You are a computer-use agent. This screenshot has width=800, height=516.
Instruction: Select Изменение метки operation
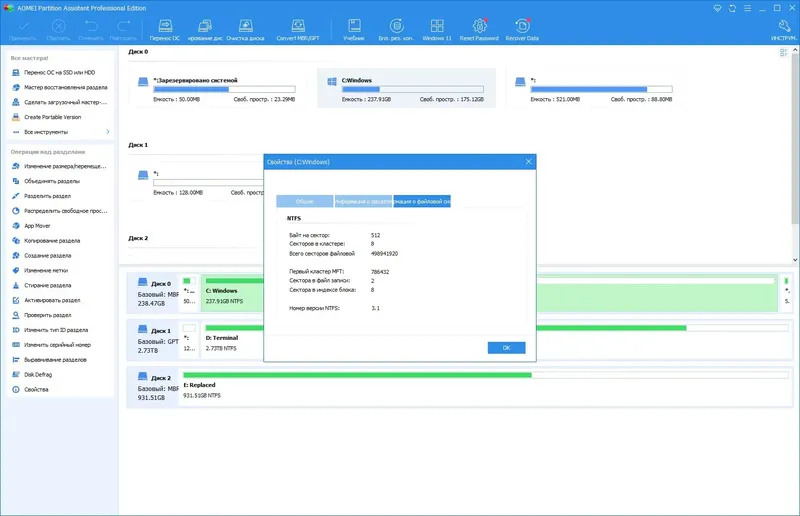point(40,271)
